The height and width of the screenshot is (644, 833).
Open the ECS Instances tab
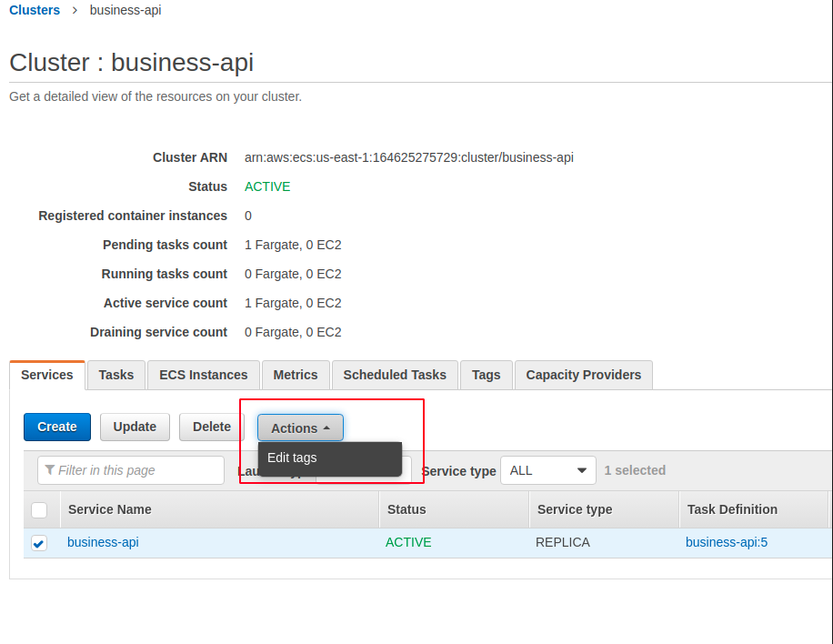click(204, 375)
